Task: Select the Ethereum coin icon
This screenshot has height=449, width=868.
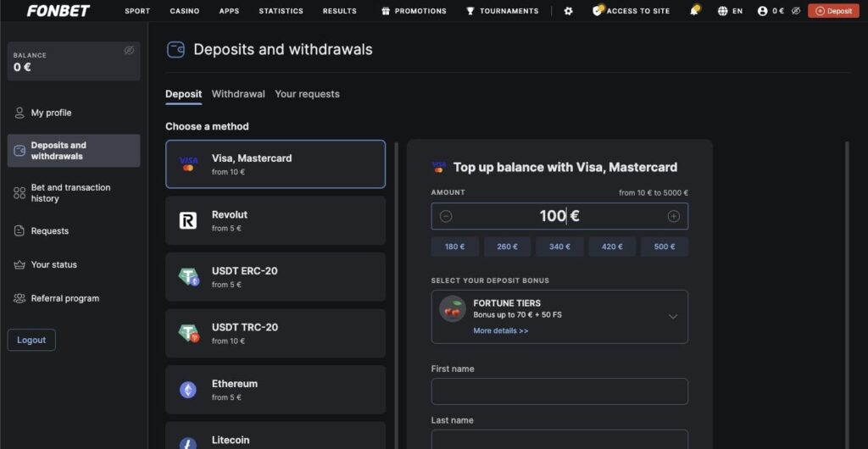Action: 188,390
